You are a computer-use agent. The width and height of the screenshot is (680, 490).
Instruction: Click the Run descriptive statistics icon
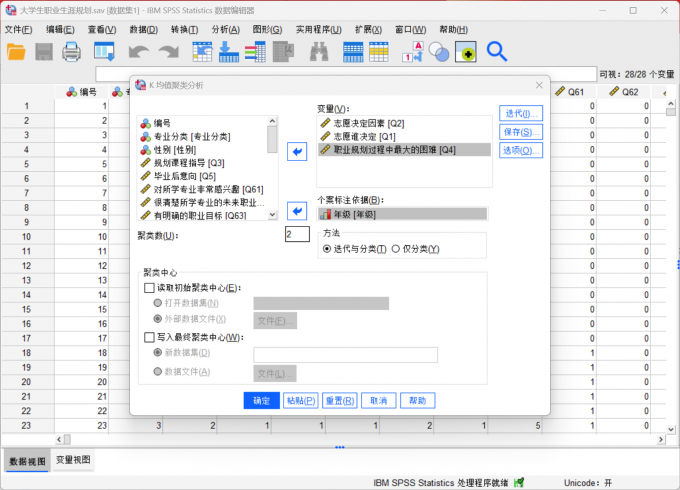[x=284, y=52]
